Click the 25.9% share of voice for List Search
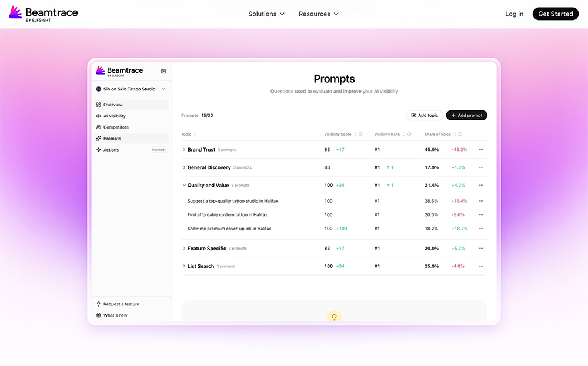588x366 pixels. (x=432, y=266)
